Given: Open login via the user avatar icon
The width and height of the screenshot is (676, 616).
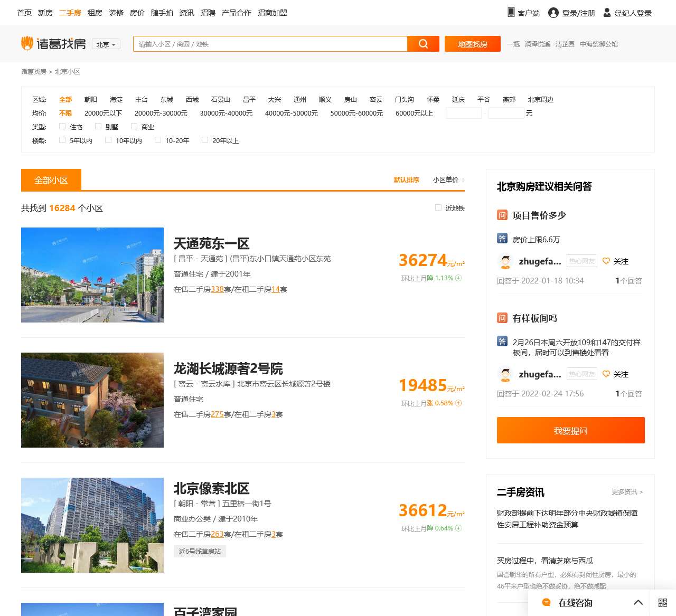Looking at the screenshot, I should (x=552, y=13).
